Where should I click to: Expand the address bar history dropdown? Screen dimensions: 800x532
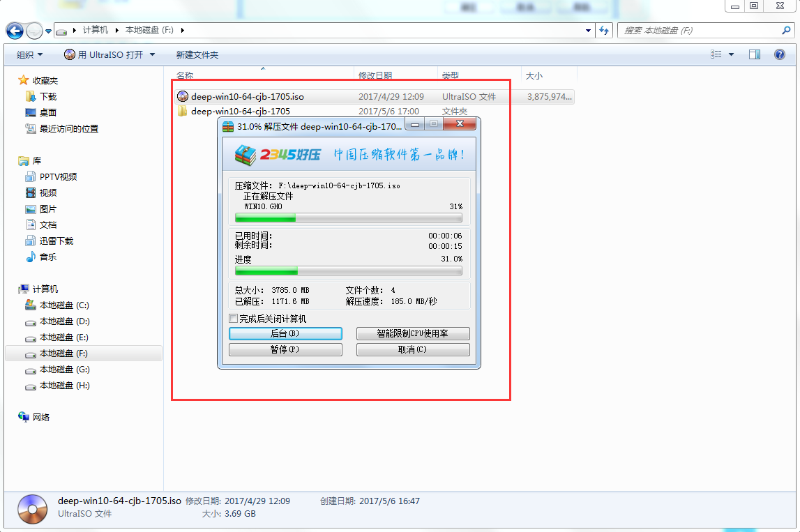(588, 31)
